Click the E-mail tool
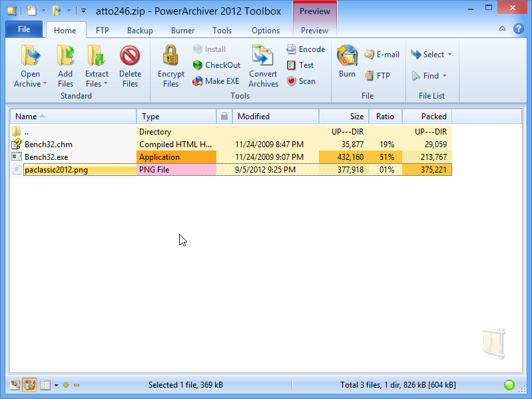The image size is (532, 399). click(x=382, y=54)
